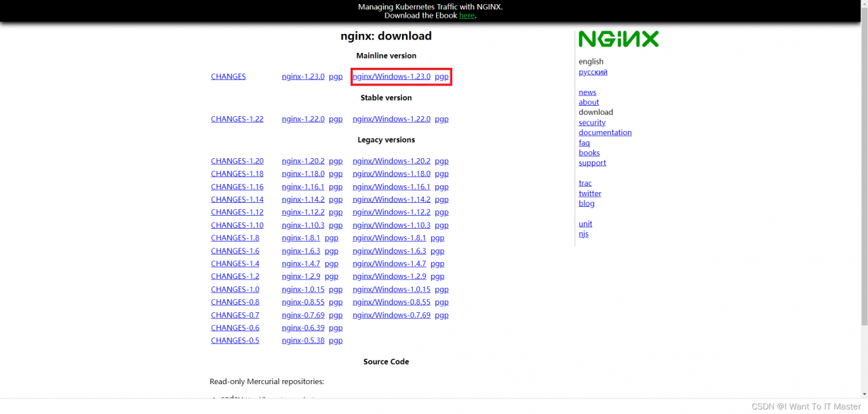Download nginx-1.6.3 source

click(x=301, y=251)
